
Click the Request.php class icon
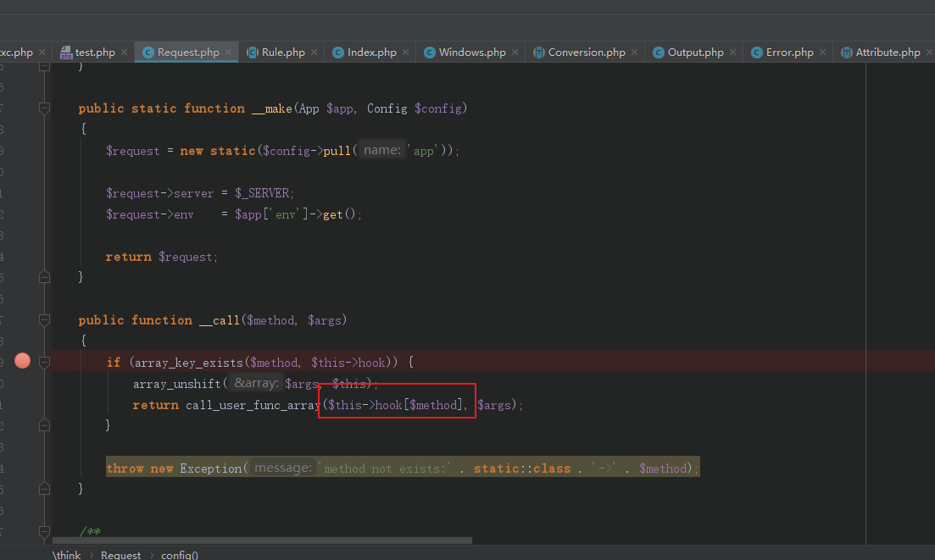[x=147, y=53]
